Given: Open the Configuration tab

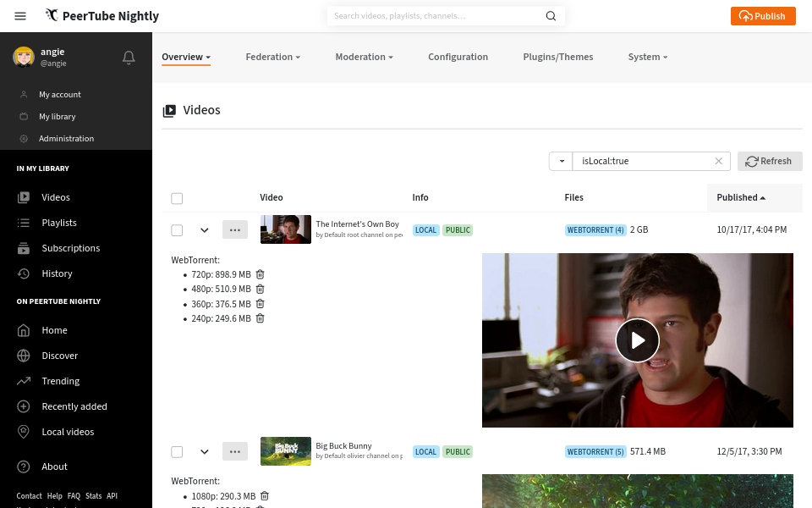Looking at the screenshot, I should (x=458, y=57).
